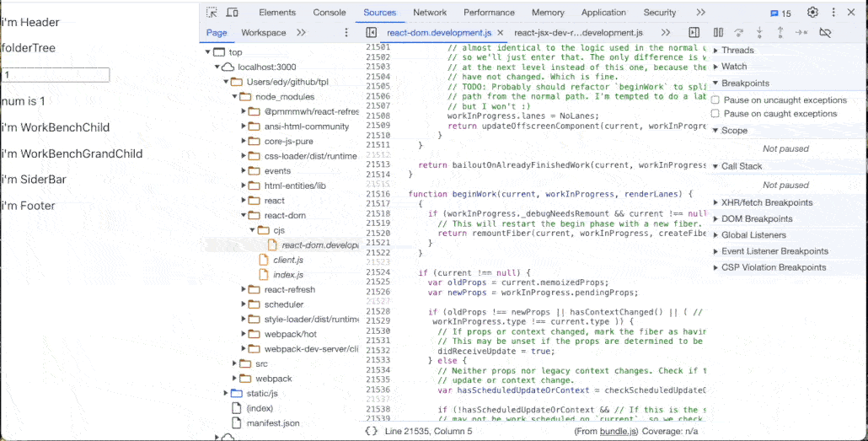Enable Pause on caught exceptions

pyautogui.click(x=715, y=114)
